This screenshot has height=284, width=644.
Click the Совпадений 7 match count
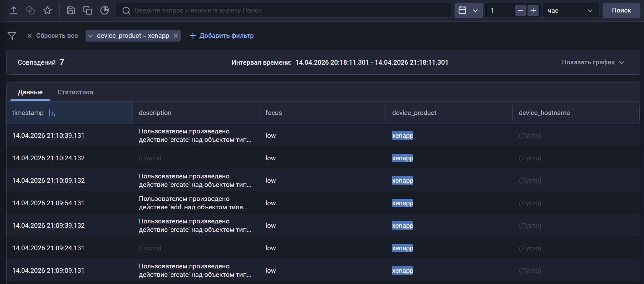pos(41,62)
